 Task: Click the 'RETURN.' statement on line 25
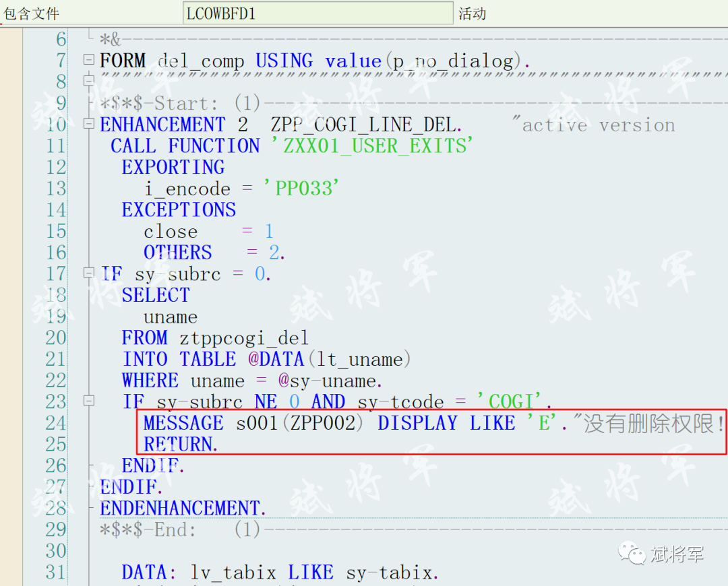181,445
